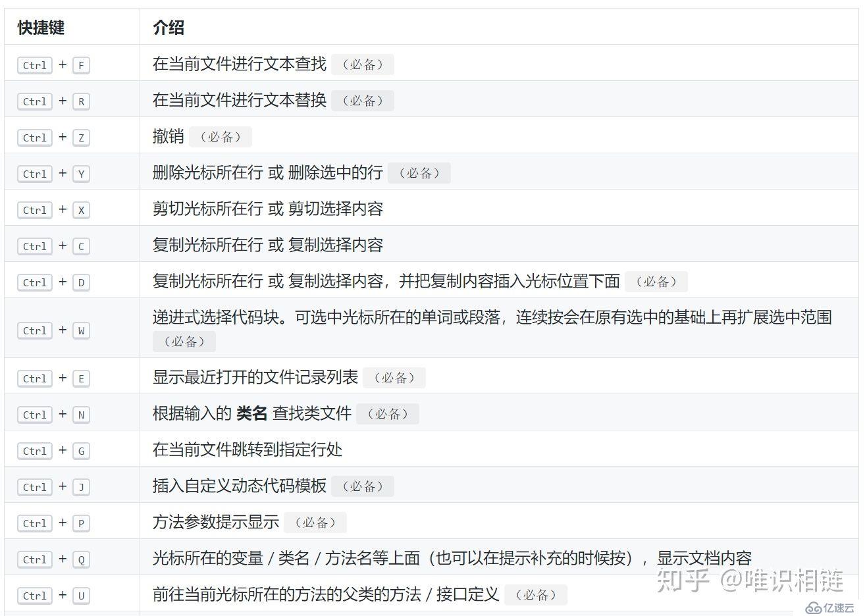The width and height of the screenshot is (865, 616).
Task: Click the Ctrl keycap in the U row
Action: click(x=35, y=596)
